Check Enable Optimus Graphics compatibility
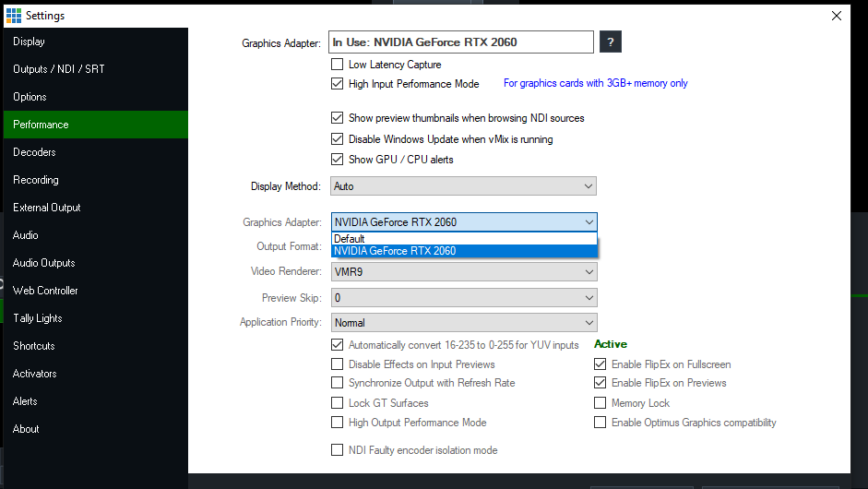The height and width of the screenshot is (489, 868). [600, 423]
